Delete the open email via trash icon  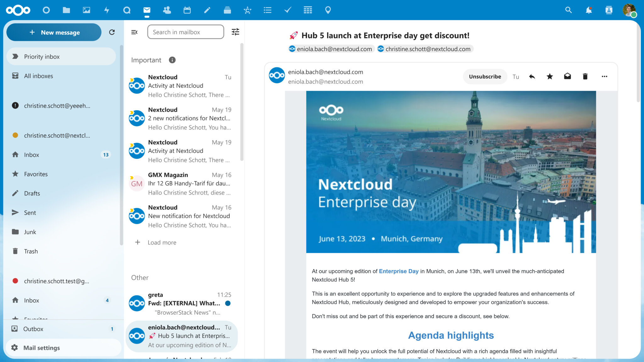585,76
